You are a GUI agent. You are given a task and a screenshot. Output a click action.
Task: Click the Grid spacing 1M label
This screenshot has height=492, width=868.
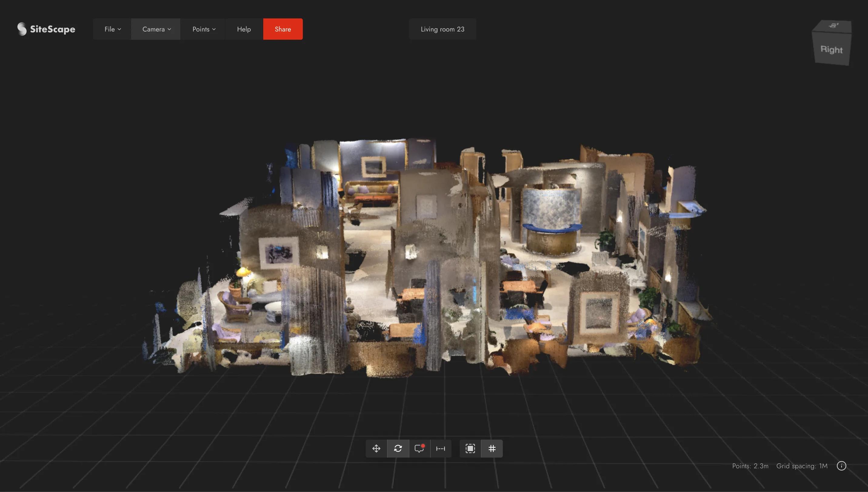802,466
